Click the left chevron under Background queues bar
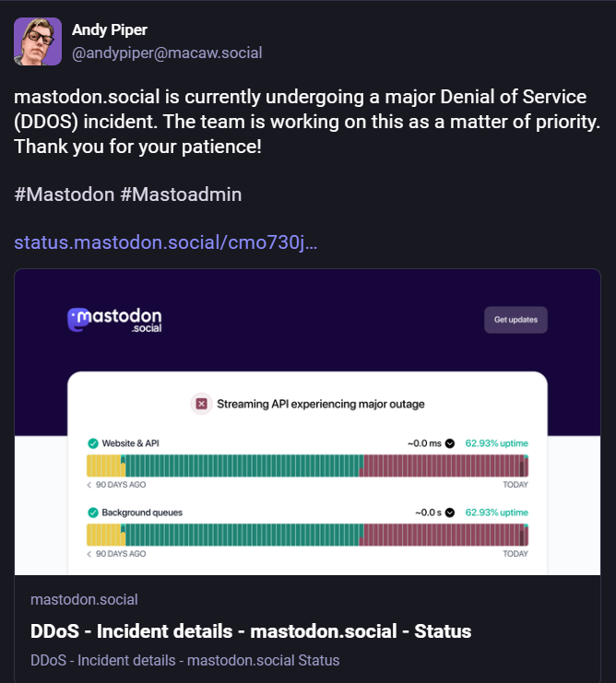 (89, 554)
